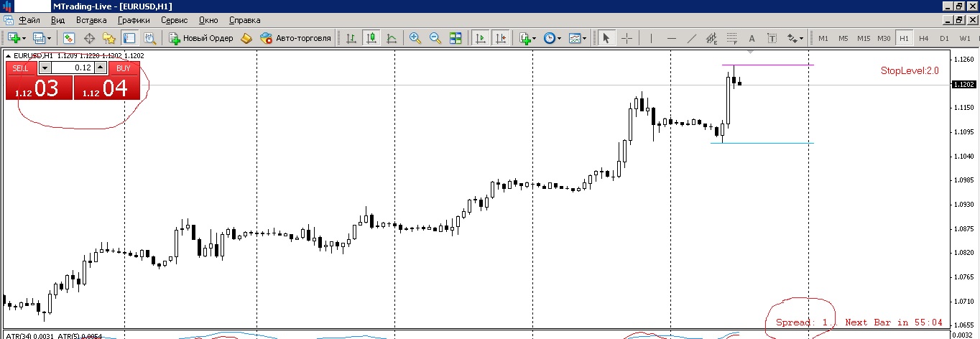Zoom in on the chart
This screenshot has height=339, width=980.
415,38
